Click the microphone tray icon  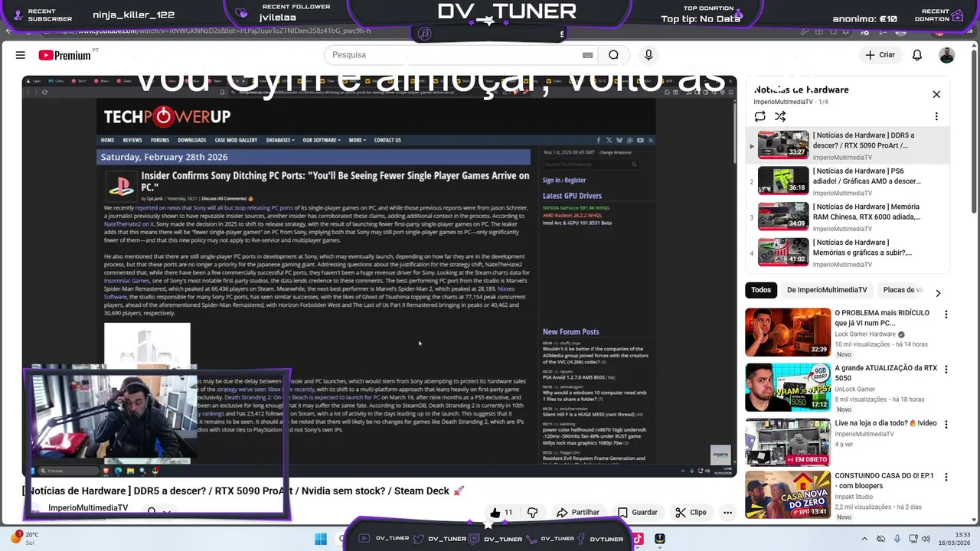click(897, 539)
